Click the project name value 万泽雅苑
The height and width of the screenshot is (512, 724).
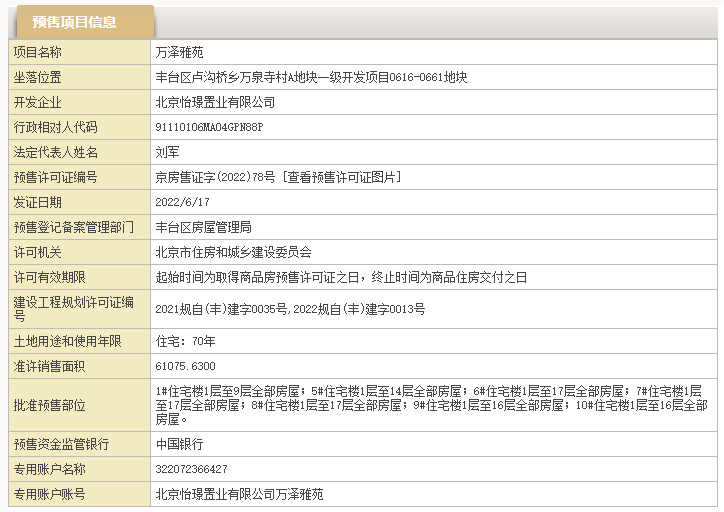point(179,52)
